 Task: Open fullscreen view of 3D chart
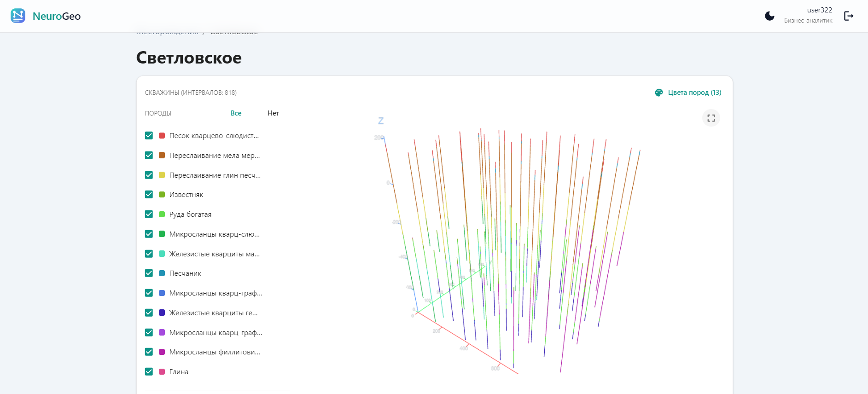[x=711, y=118]
